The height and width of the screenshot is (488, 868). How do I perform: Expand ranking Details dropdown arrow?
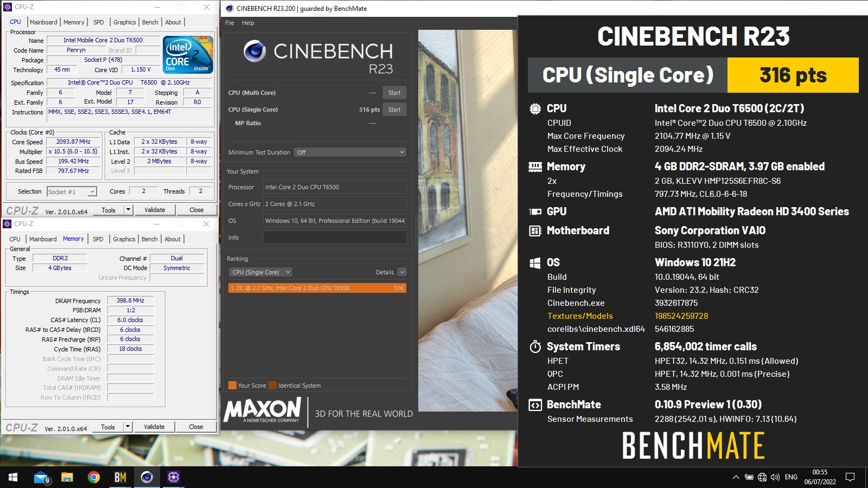(402, 272)
